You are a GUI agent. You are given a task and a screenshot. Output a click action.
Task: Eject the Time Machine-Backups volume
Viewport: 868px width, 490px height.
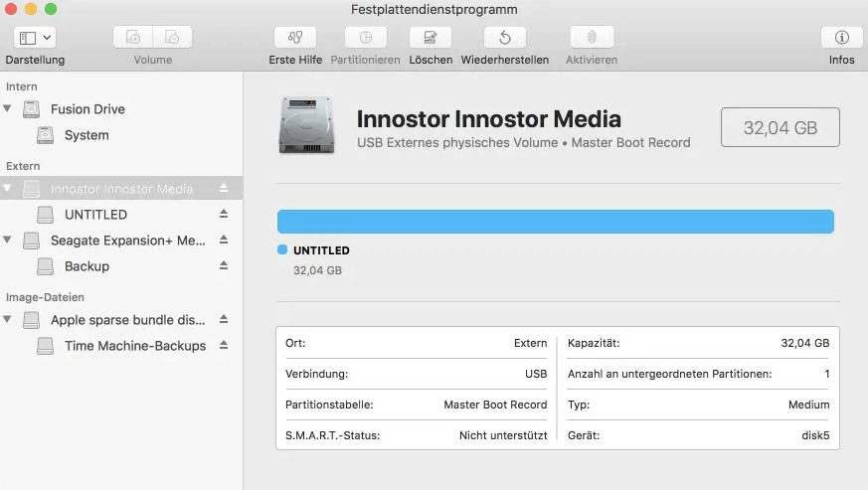click(x=224, y=345)
